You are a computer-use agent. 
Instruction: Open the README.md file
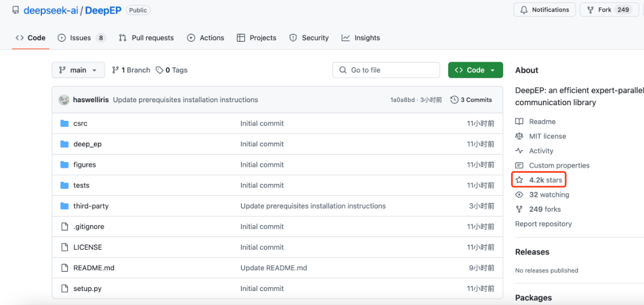(x=94, y=268)
